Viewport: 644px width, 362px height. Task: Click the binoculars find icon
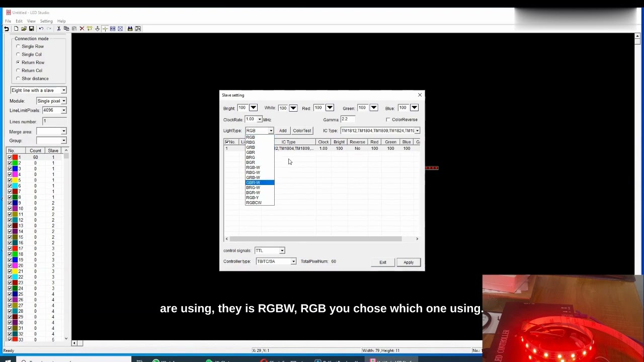(130, 29)
